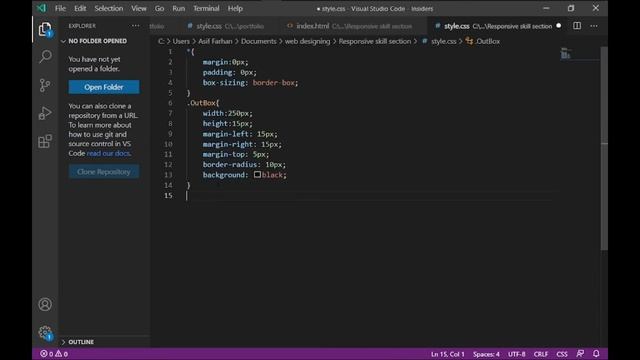
Task: Click the border-box value on line 4
Action: [x=273, y=82]
